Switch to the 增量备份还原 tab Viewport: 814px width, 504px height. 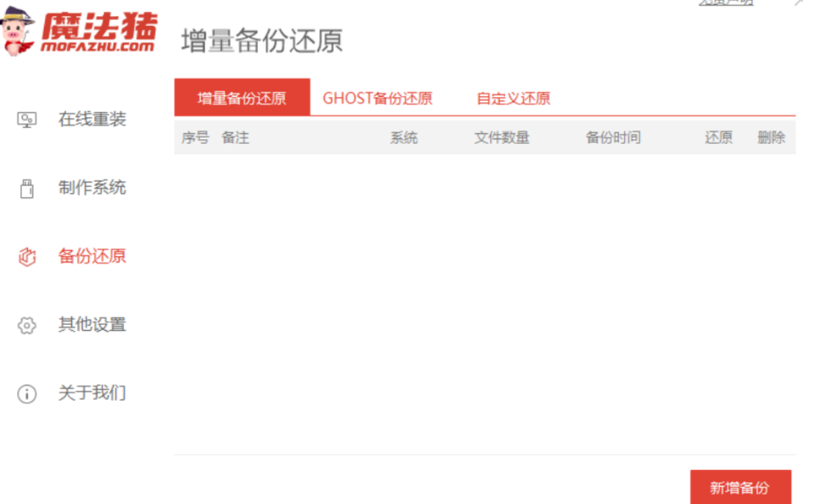[242, 97]
